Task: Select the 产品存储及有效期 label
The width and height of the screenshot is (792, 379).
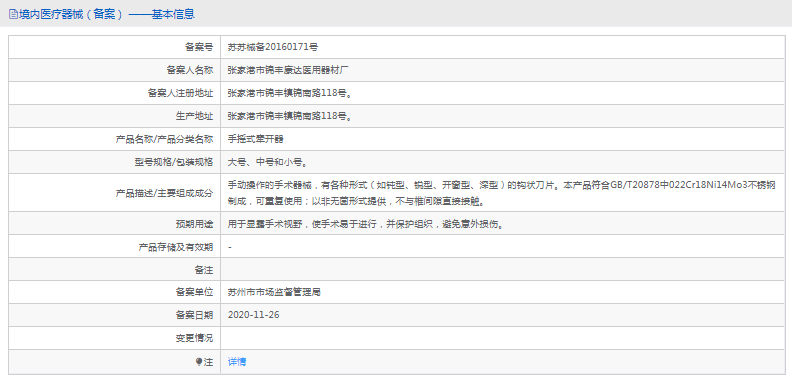Action: [x=176, y=247]
